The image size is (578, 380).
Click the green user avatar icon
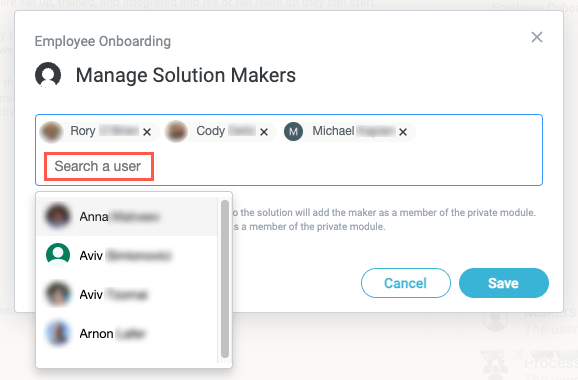(58, 255)
